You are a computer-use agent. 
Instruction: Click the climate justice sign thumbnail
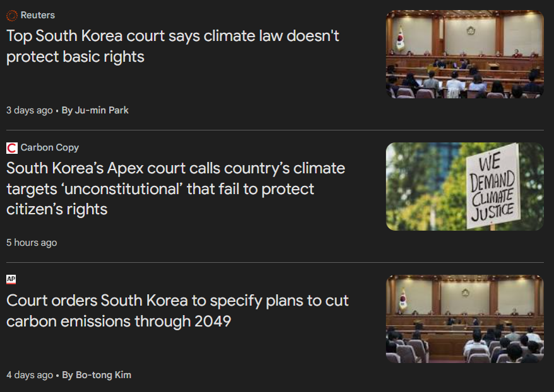[464, 187]
